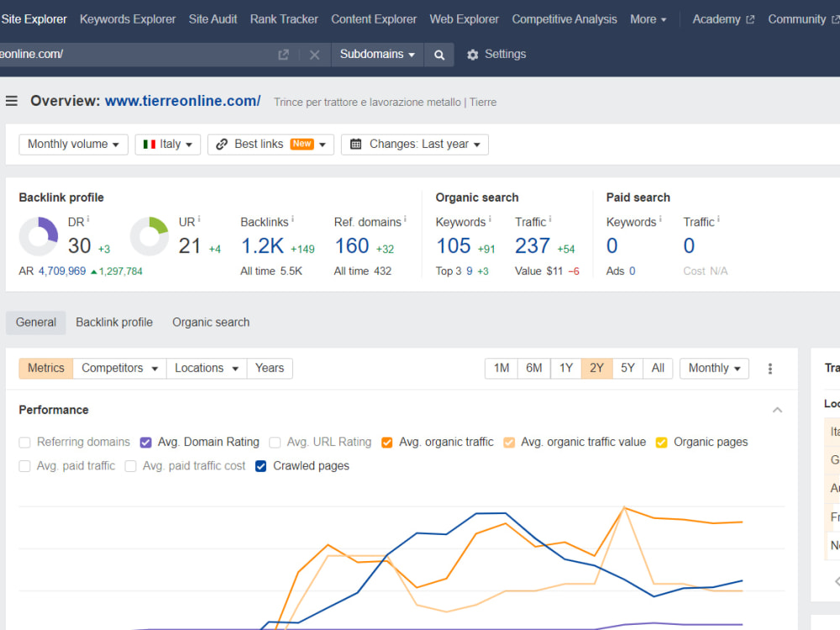Open the Italy country dropdown
This screenshot has width=840, height=630.
168,144
